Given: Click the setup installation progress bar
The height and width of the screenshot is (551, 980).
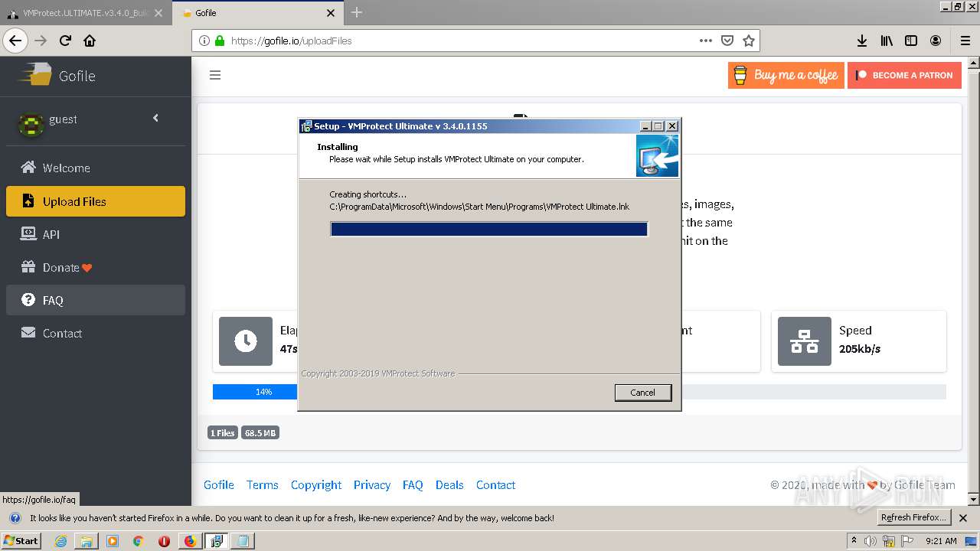Looking at the screenshot, I should pyautogui.click(x=489, y=229).
